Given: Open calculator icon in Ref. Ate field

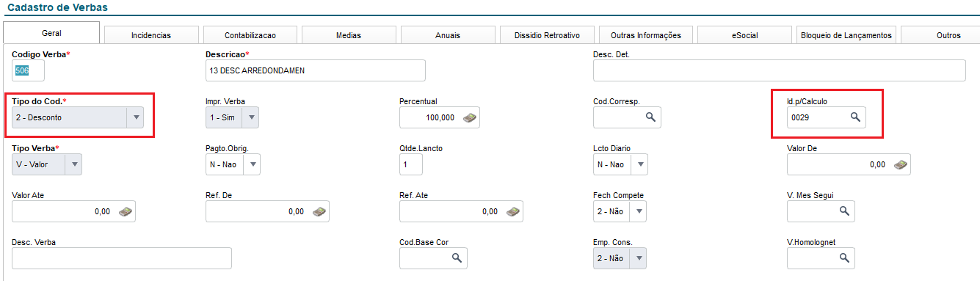Looking at the screenshot, I should pos(513,211).
